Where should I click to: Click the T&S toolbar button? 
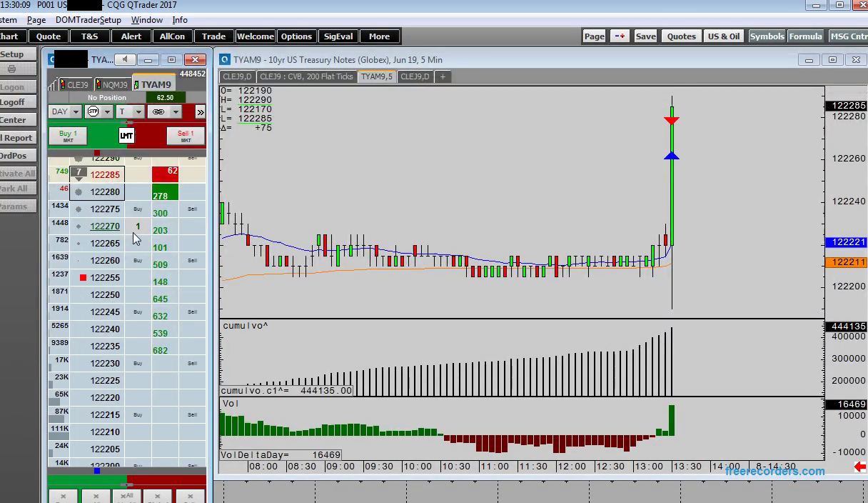click(89, 36)
